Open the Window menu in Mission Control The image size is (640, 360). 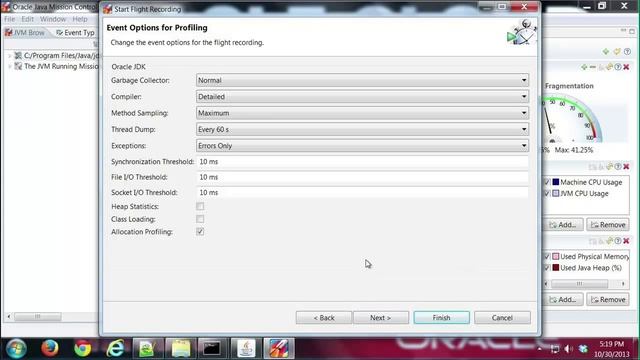click(x=53, y=19)
